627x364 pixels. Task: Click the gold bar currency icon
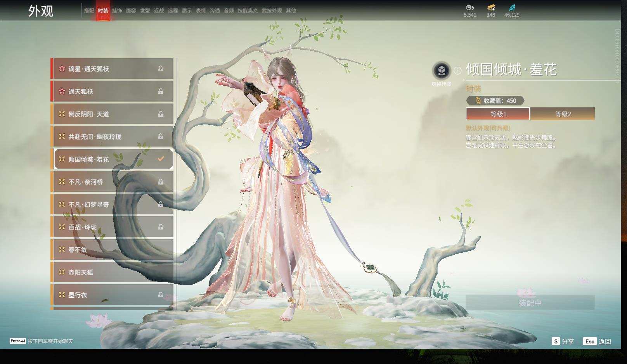click(491, 7)
